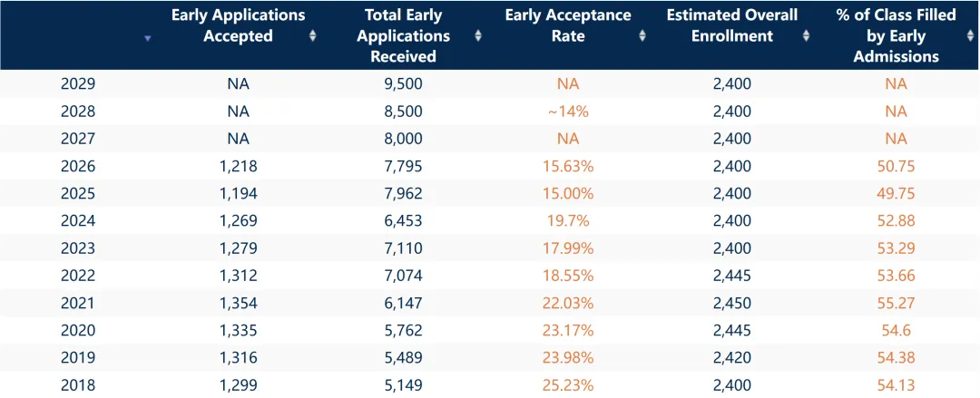
Task: Click the 25.23% early acceptance rate
Action: pyautogui.click(x=568, y=385)
